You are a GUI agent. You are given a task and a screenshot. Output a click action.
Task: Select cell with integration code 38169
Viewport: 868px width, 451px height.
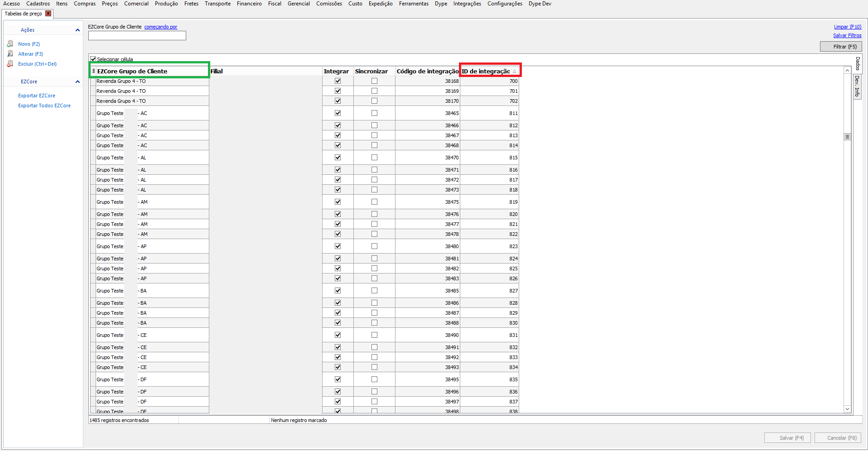[x=428, y=91]
